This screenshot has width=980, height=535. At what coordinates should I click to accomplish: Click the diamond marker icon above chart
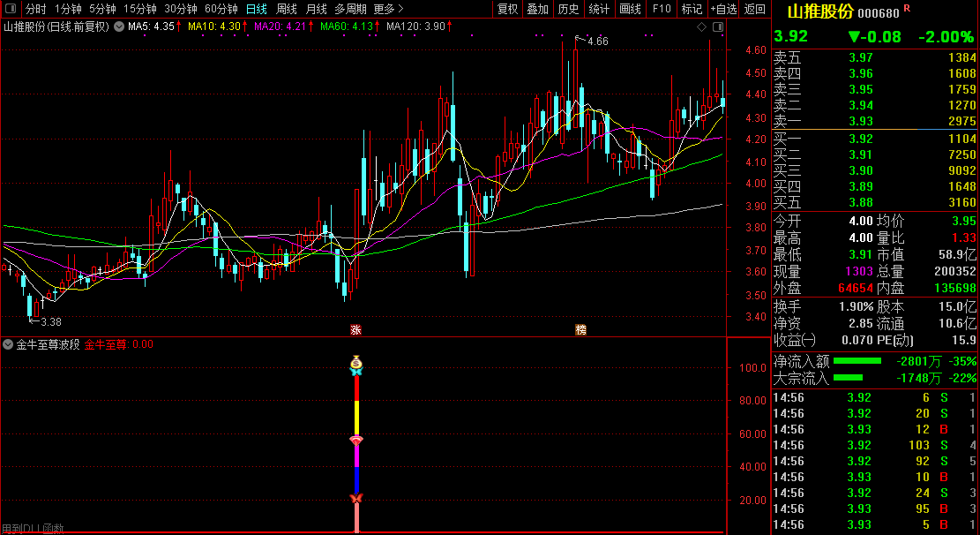(701, 26)
